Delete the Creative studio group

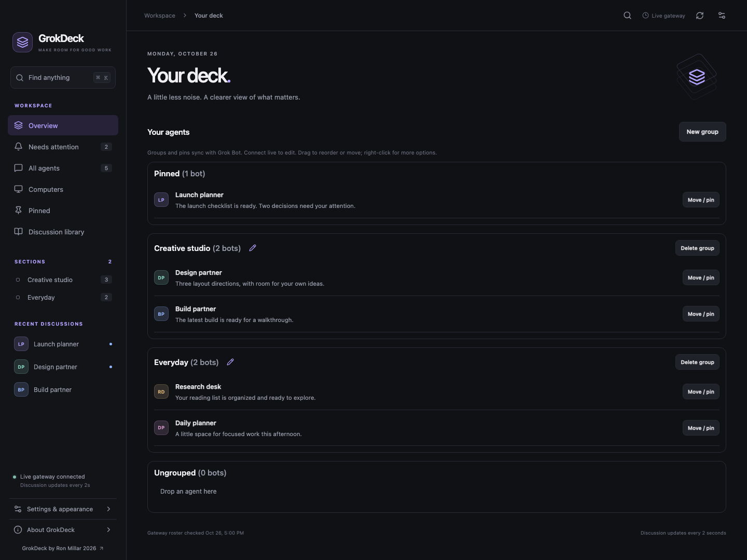coord(697,248)
